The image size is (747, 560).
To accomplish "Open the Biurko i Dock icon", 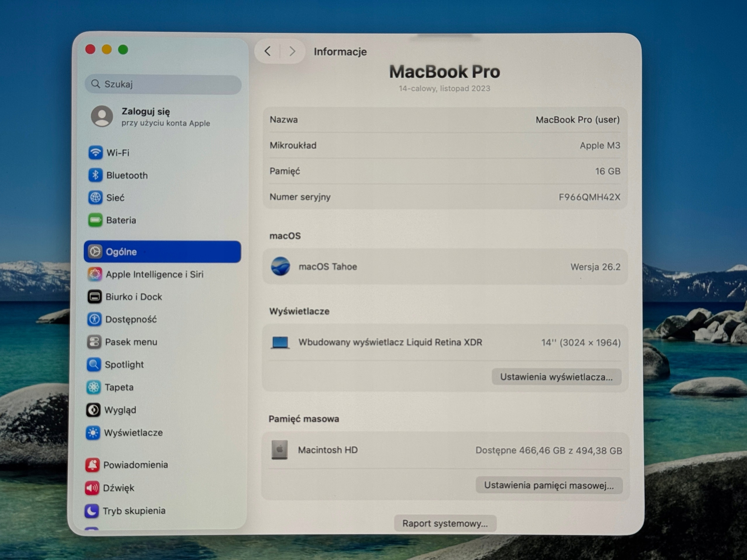I will point(95,297).
